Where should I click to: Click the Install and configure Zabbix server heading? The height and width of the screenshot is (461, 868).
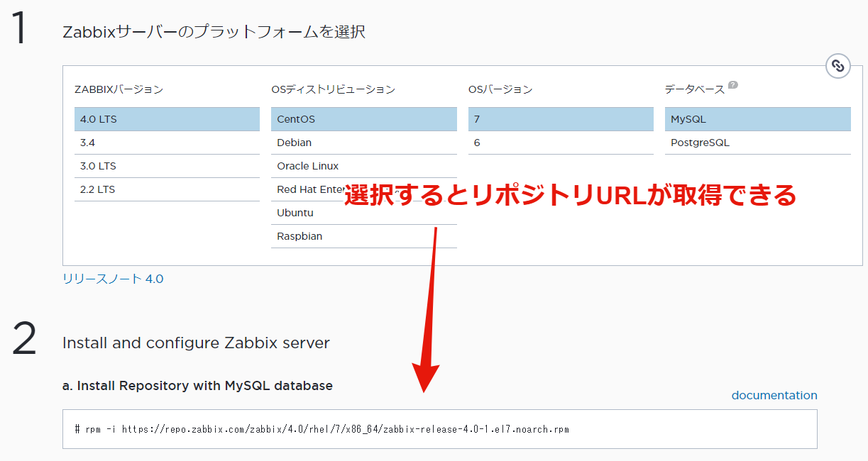196,343
